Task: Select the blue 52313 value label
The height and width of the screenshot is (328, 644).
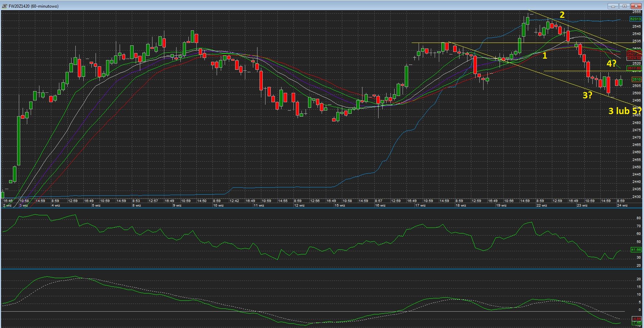Action: 635,19
